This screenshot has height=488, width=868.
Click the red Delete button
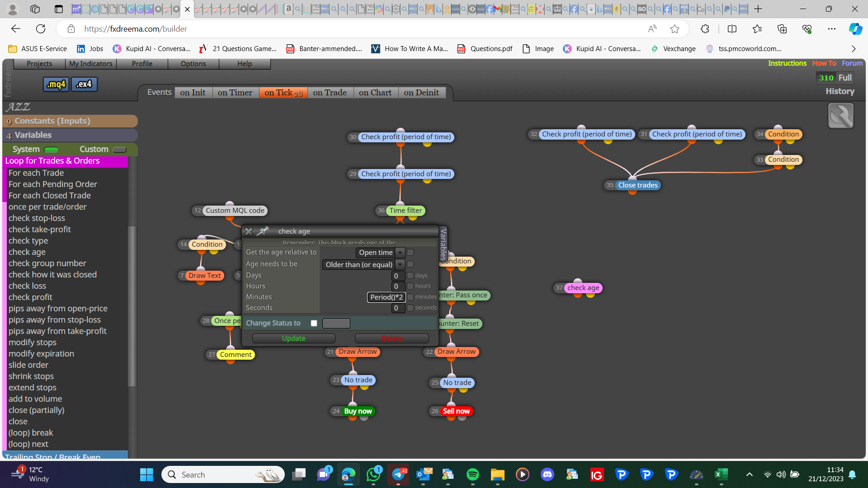click(x=392, y=338)
